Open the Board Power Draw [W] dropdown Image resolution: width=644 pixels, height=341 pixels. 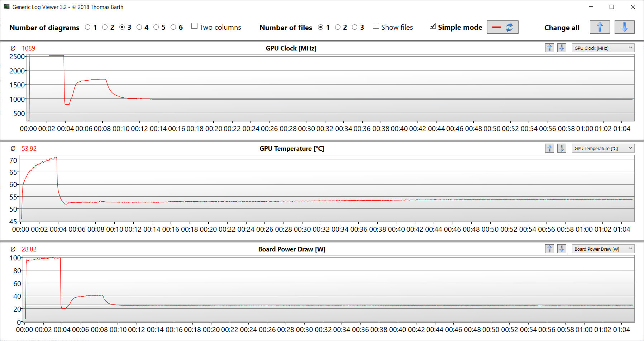pyautogui.click(x=603, y=249)
